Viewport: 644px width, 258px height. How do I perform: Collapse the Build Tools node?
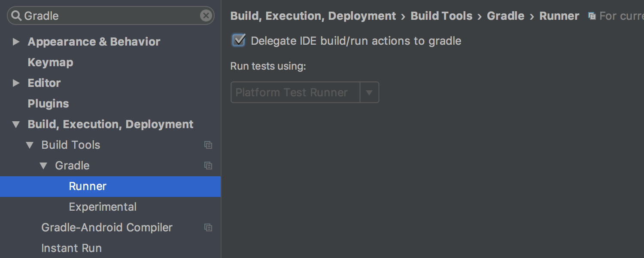pyautogui.click(x=30, y=145)
